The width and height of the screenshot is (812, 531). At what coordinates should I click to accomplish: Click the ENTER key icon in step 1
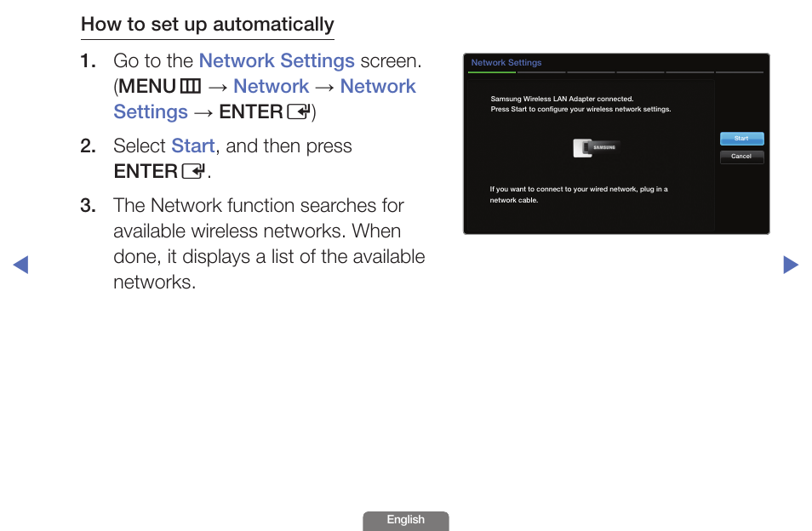pyautogui.click(x=299, y=111)
